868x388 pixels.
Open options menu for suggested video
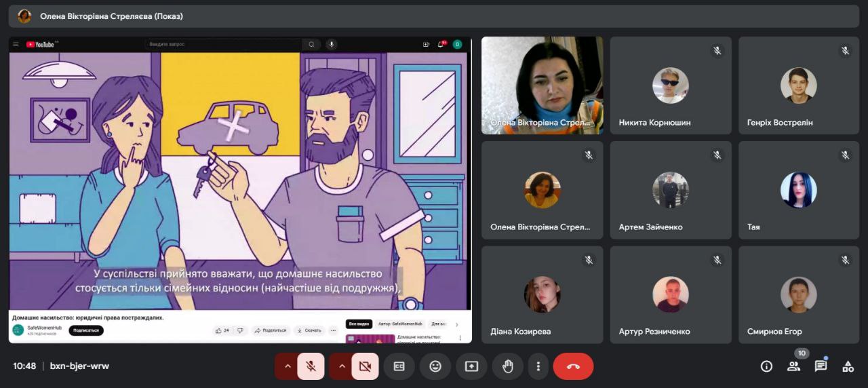click(460, 338)
